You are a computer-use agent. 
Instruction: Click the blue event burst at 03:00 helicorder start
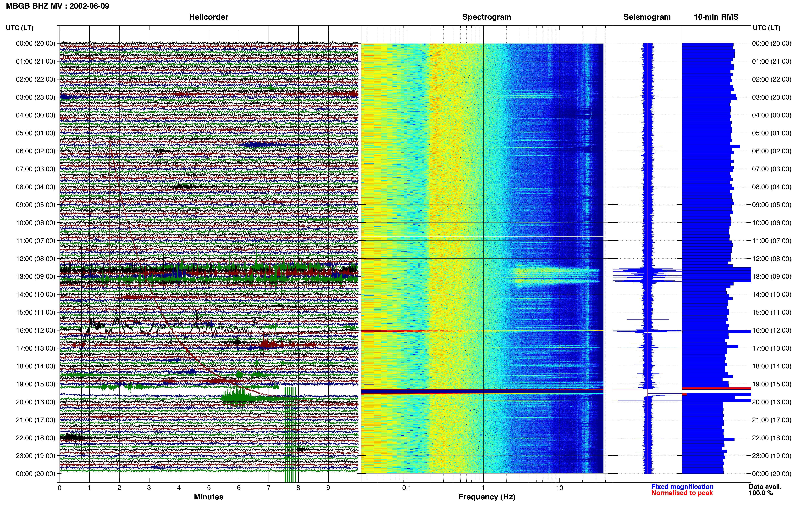[65, 97]
